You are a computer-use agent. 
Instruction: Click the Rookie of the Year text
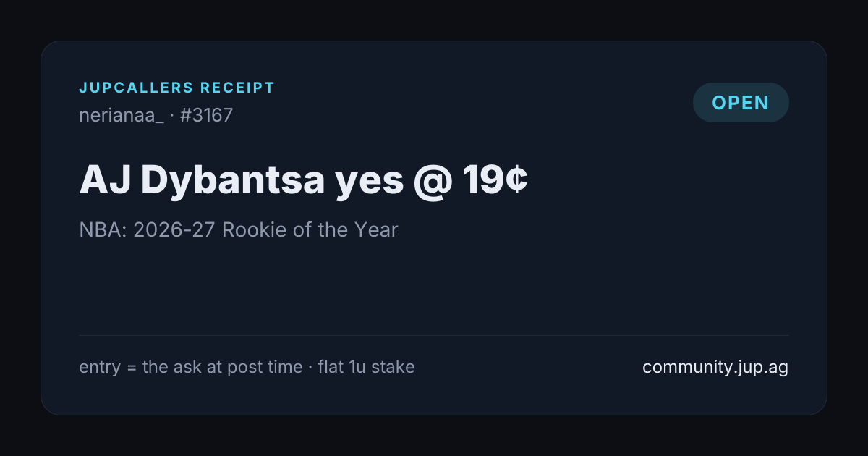(310, 230)
